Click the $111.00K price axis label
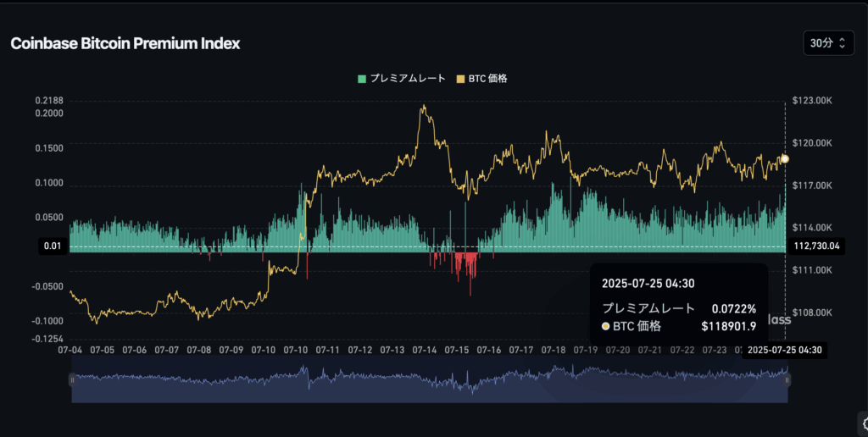868x437 pixels. pyautogui.click(x=812, y=270)
